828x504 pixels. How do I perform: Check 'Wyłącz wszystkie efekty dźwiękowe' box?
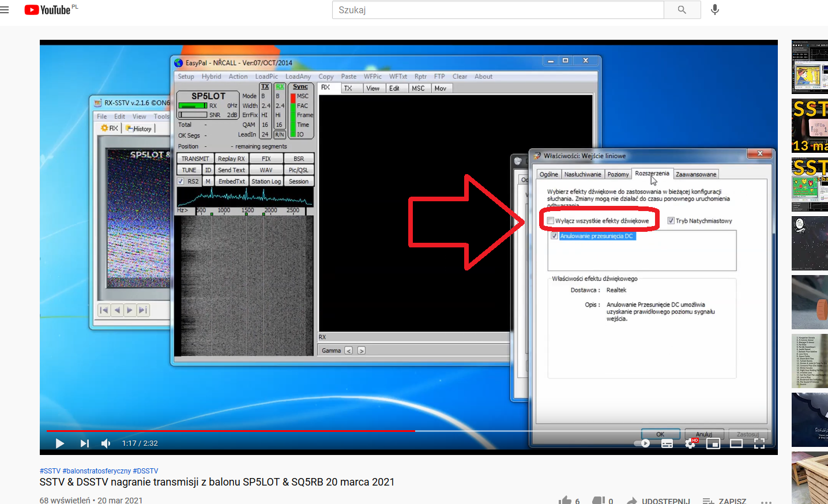[550, 221]
